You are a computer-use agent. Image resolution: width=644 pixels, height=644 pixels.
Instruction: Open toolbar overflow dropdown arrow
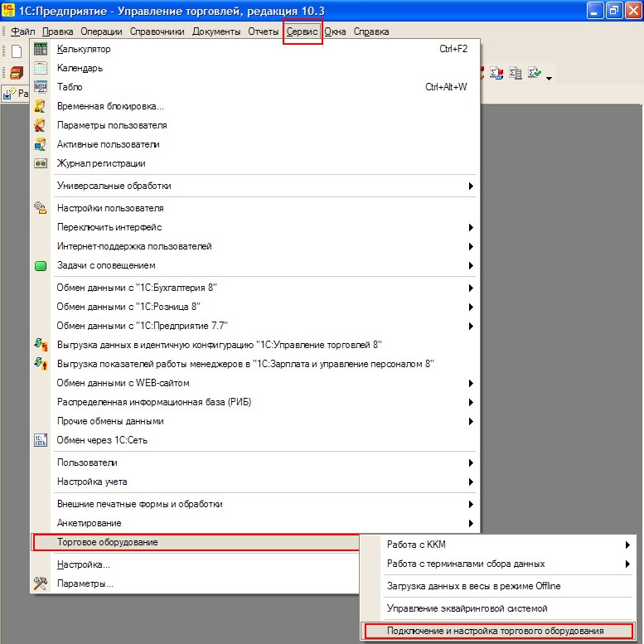click(x=550, y=78)
